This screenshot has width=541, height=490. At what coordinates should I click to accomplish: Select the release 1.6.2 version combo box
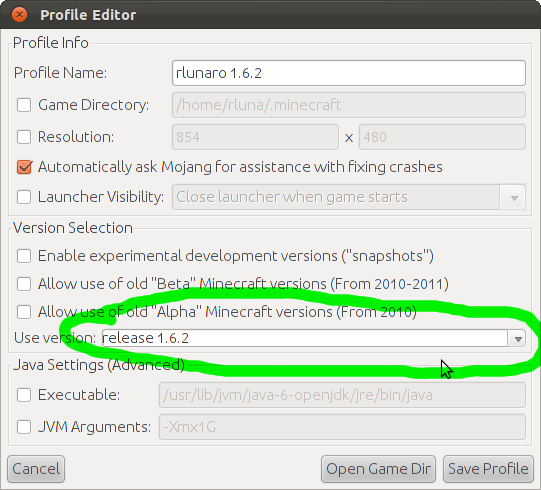(x=314, y=338)
